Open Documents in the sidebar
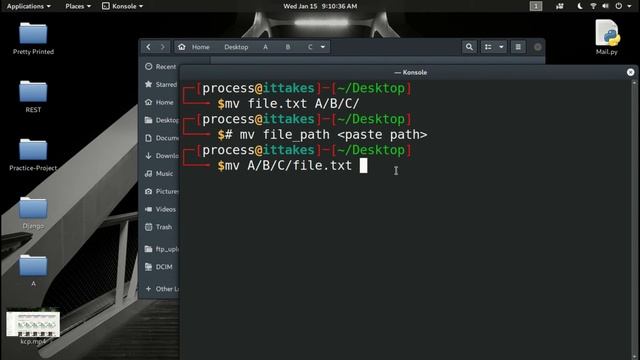The height and width of the screenshot is (360, 640). point(161,138)
